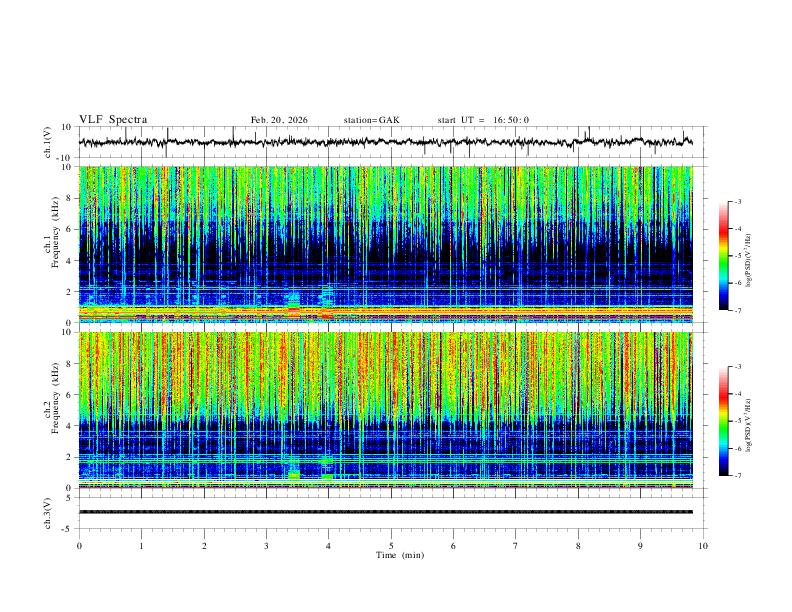792x612 pixels.
Task: Select the "ch.2 Frequency (kHz)" axis label
Action: (52, 398)
